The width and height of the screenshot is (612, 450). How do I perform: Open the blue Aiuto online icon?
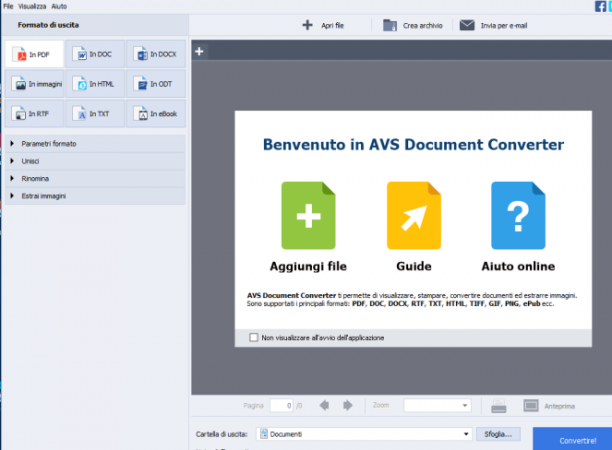click(x=518, y=215)
